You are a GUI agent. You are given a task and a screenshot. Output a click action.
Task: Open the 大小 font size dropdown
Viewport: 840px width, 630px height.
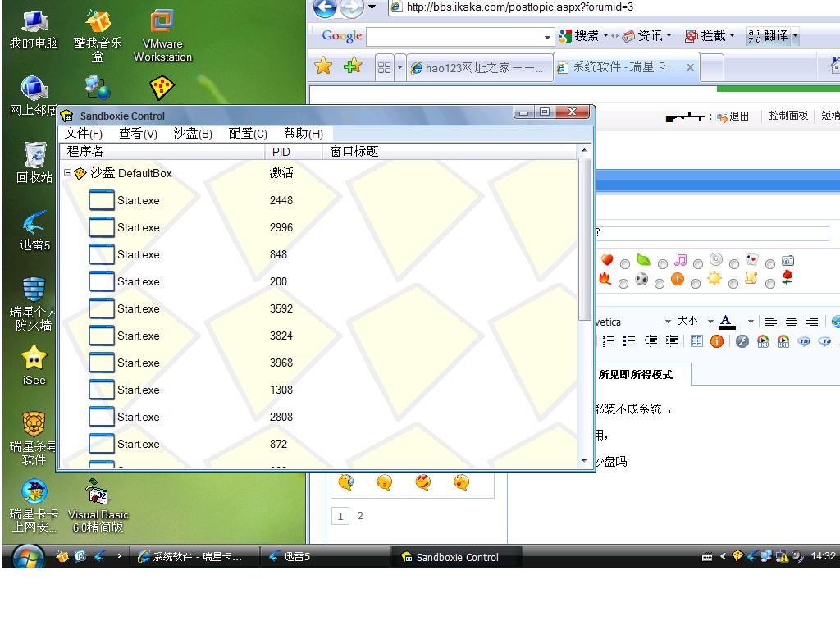coord(710,322)
